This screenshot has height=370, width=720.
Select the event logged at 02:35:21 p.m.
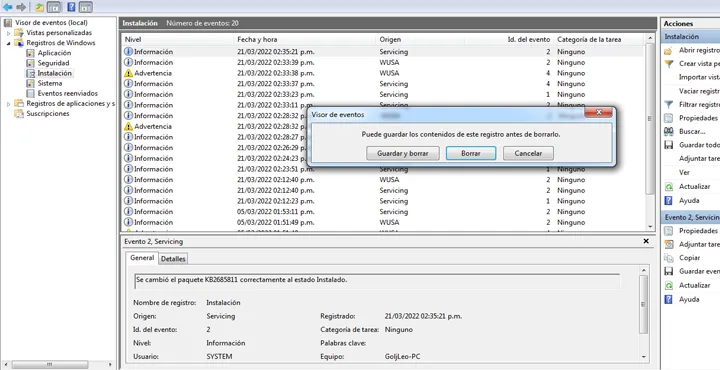(383, 52)
